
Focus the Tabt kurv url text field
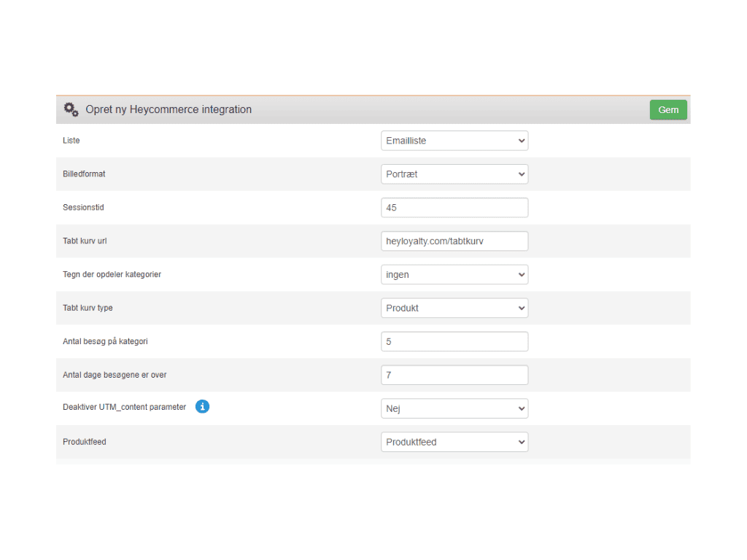(454, 241)
